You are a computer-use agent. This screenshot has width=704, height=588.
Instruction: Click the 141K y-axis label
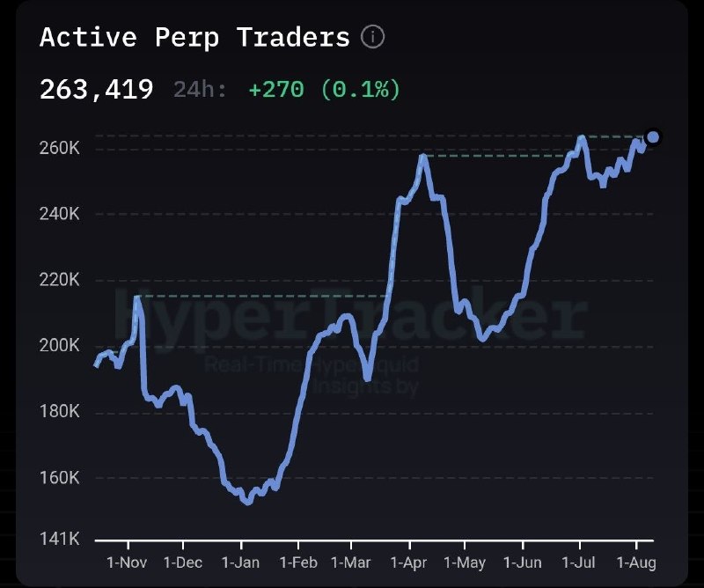click(x=59, y=538)
